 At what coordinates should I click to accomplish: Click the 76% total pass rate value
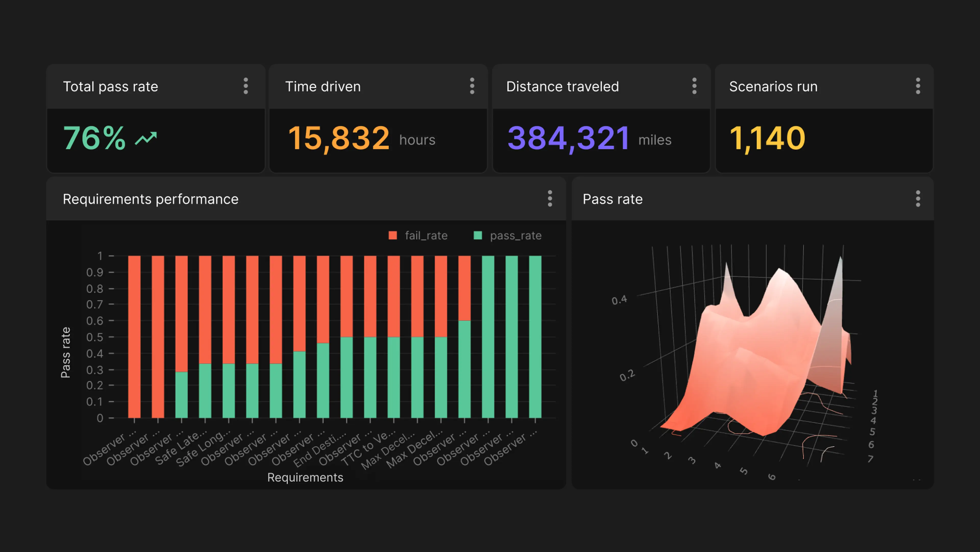[94, 138]
